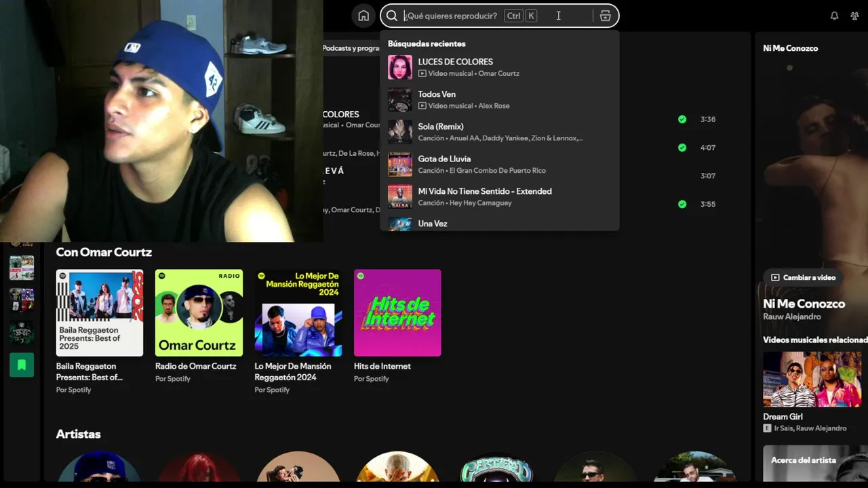Open Rauw Alejandro artist link below song title
868x488 pixels.
click(x=792, y=317)
